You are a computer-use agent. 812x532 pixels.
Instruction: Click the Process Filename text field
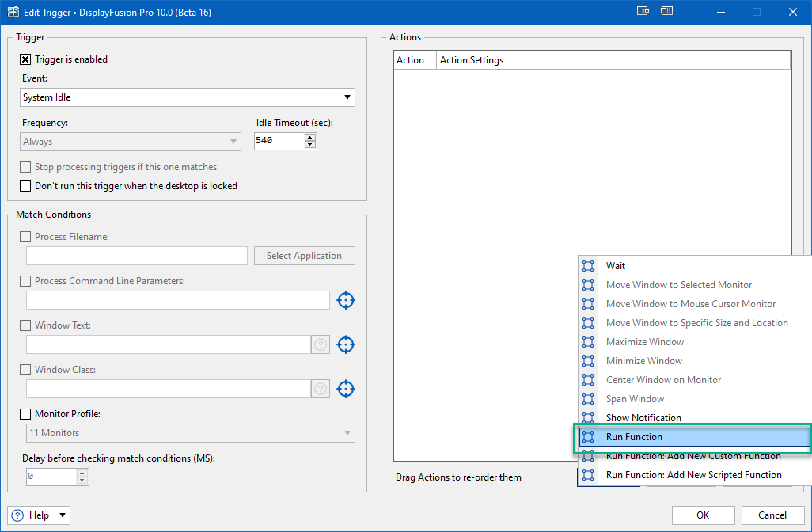coord(137,256)
